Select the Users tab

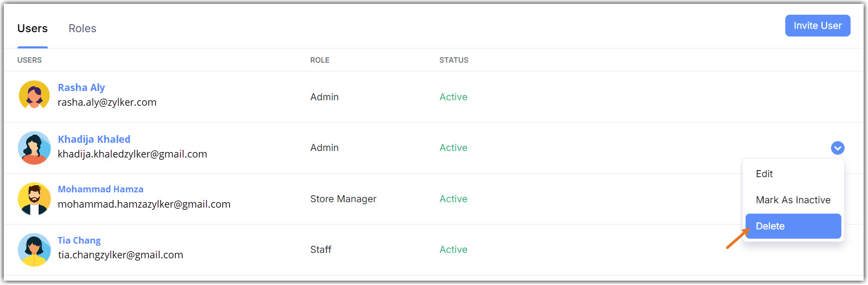tap(33, 28)
